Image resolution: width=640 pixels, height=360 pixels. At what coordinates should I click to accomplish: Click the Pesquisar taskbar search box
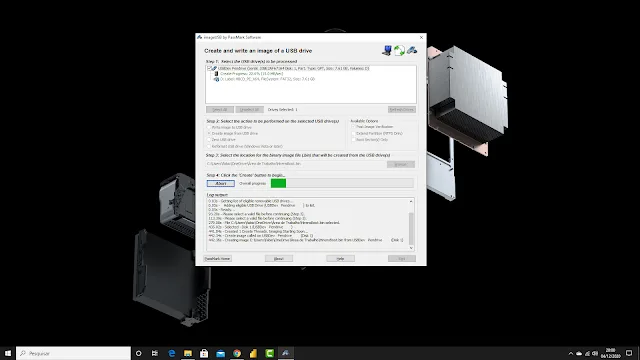click(73, 353)
